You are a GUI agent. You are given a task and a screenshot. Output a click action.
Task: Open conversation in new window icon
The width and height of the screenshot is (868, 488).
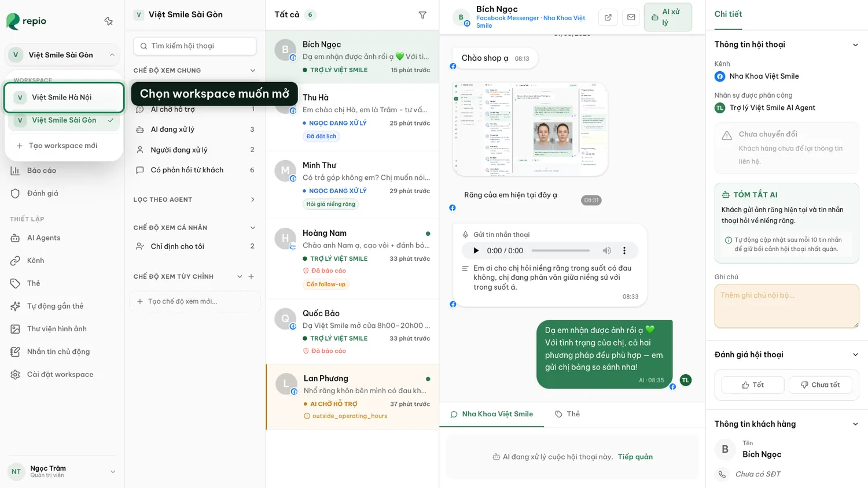tap(608, 17)
